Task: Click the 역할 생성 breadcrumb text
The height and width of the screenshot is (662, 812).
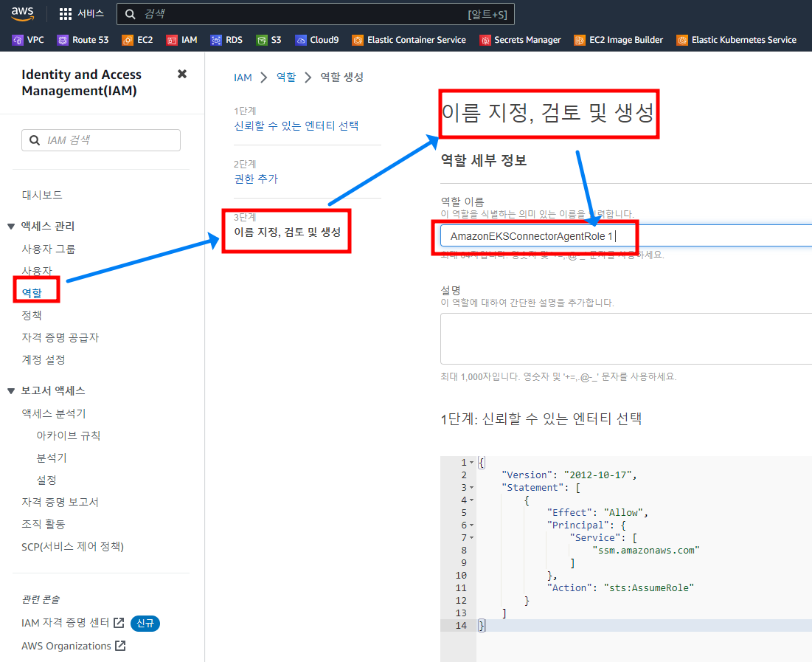Action: tap(341, 77)
